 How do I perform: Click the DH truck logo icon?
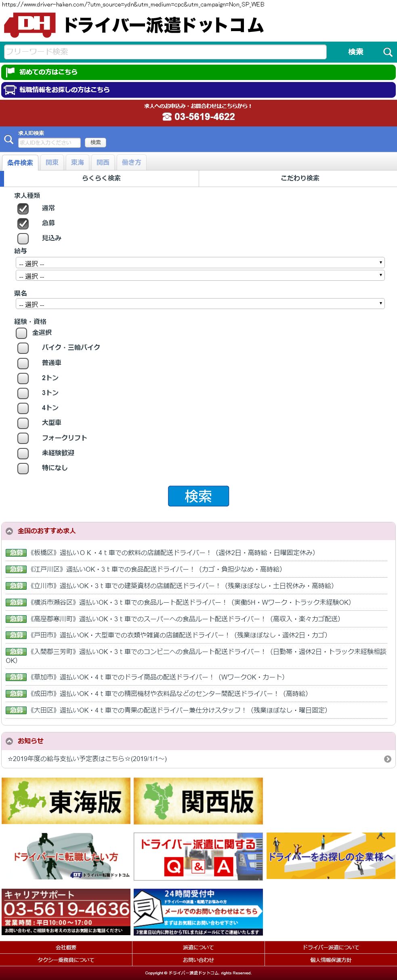coord(29,25)
